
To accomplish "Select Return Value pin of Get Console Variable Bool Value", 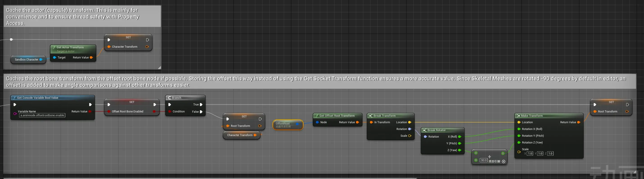I will [x=90, y=112].
